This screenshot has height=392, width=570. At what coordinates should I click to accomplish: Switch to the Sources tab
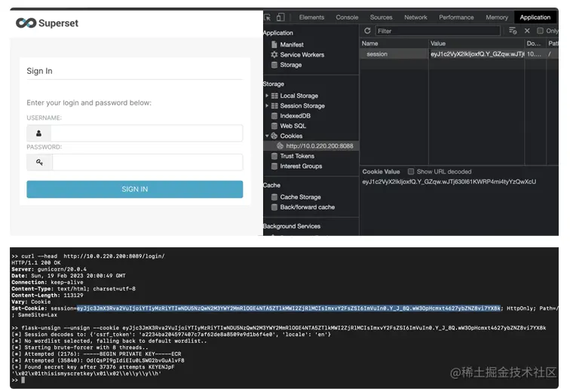(x=381, y=17)
